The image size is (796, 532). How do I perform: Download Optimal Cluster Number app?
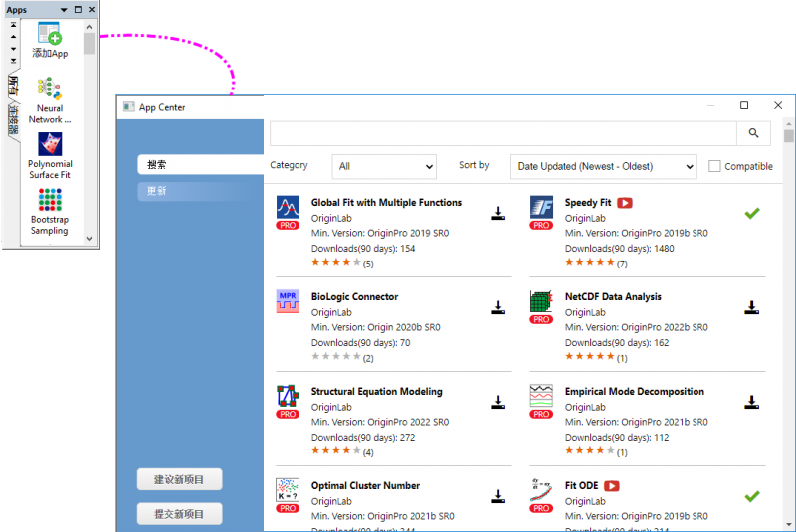tap(498, 496)
